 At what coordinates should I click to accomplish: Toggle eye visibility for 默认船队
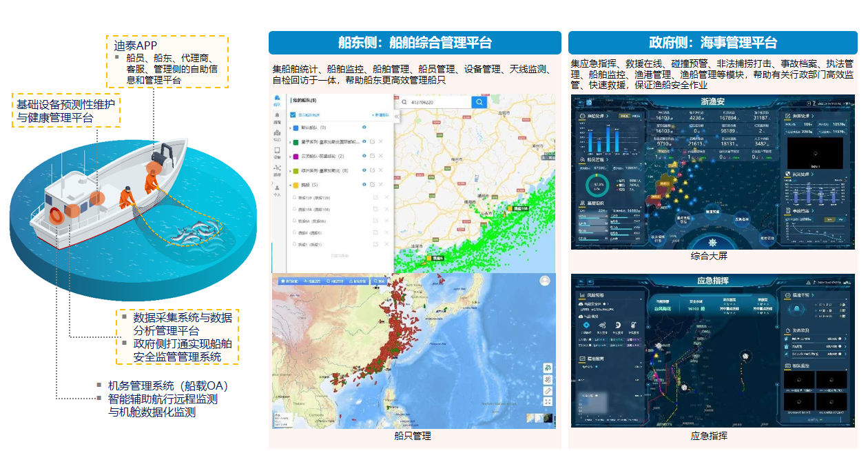[x=363, y=128]
